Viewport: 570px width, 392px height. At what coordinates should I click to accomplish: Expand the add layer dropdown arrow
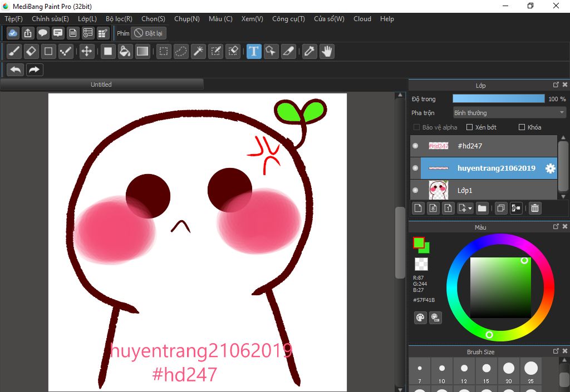470,209
